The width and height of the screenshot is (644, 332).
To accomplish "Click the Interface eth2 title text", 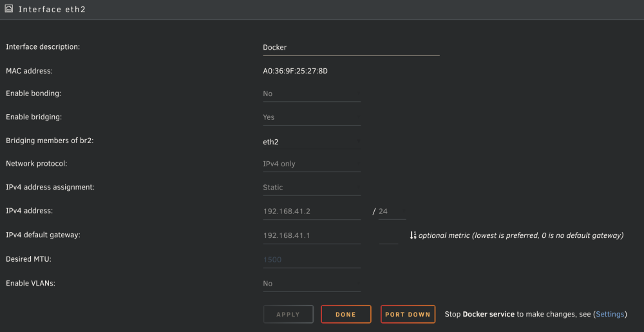I will coord(52,10).
